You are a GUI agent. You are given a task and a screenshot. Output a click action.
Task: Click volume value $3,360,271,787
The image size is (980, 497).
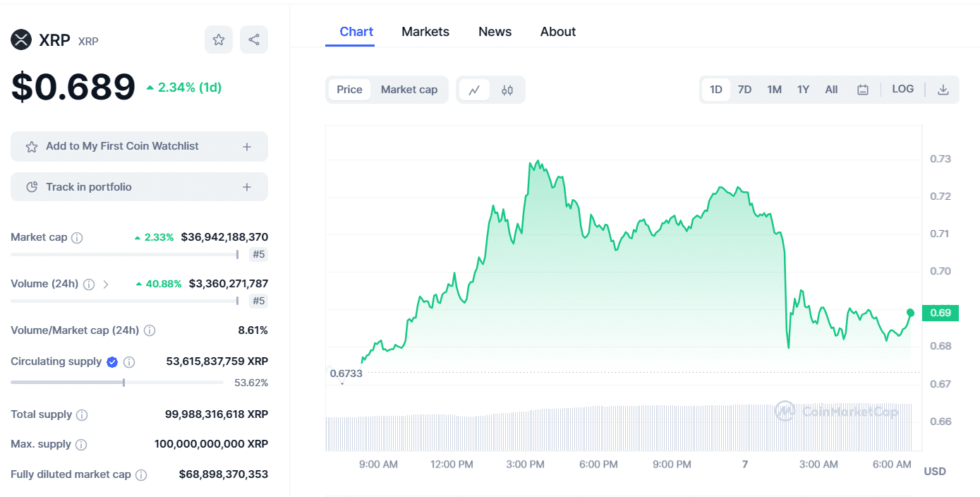[x=228, y=284]
